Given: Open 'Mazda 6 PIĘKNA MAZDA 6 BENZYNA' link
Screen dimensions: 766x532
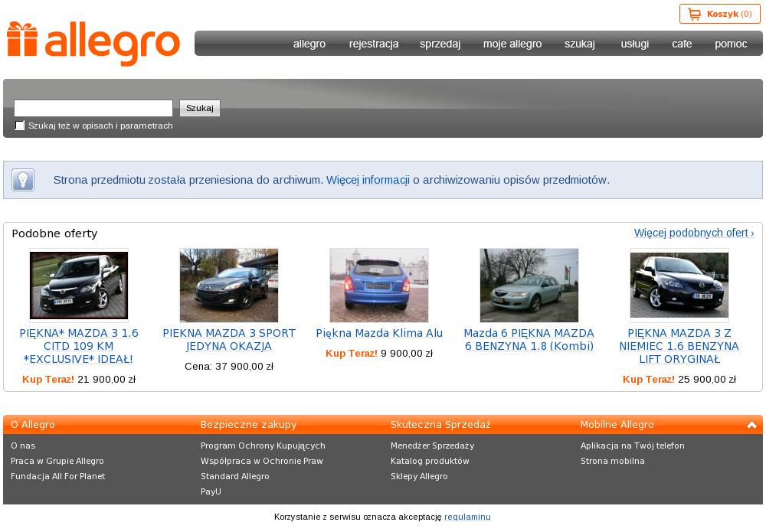Looking at the screenshot, I should (x=529, y=340).
